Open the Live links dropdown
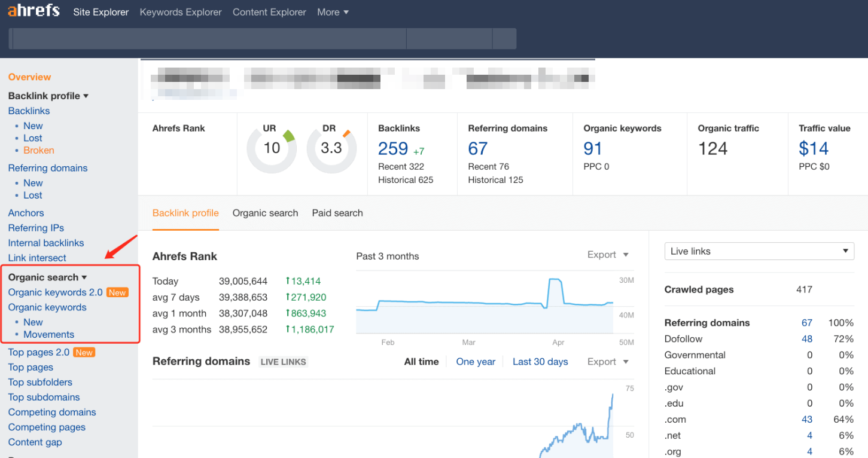868x458 pixels. click(759, 251)
